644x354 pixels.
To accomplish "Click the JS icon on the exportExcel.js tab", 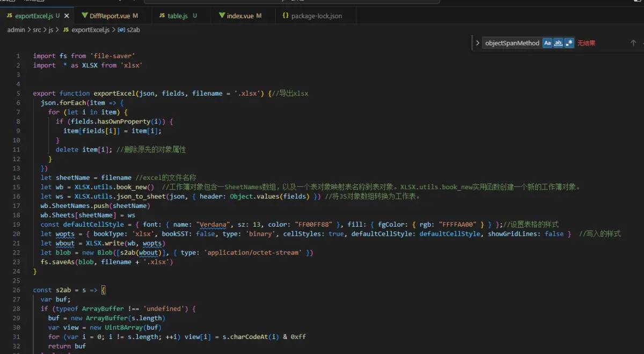I will click(x=9, y=16).
